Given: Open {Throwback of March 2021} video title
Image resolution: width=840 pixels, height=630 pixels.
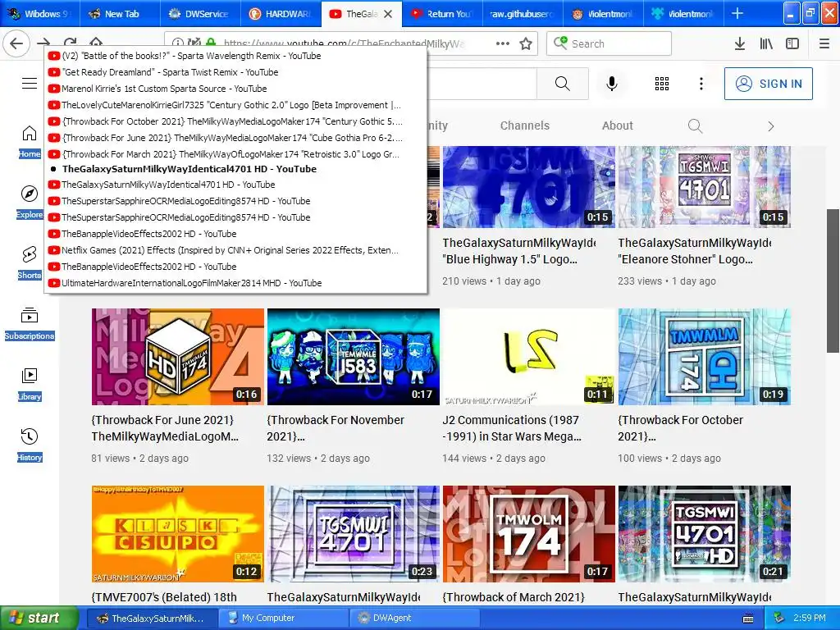Looking at the screenshot, I should pyautogui.click(x=514, y=597).
